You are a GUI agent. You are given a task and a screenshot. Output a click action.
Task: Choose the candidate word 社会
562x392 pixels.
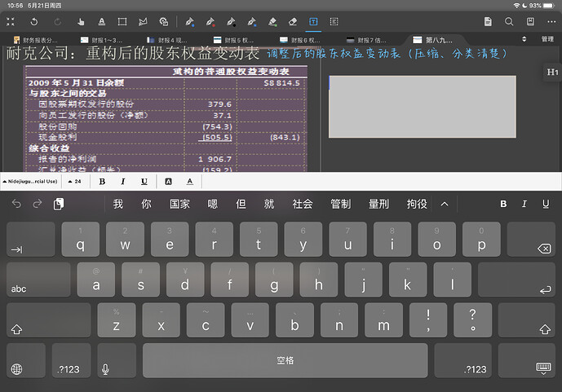303,204
